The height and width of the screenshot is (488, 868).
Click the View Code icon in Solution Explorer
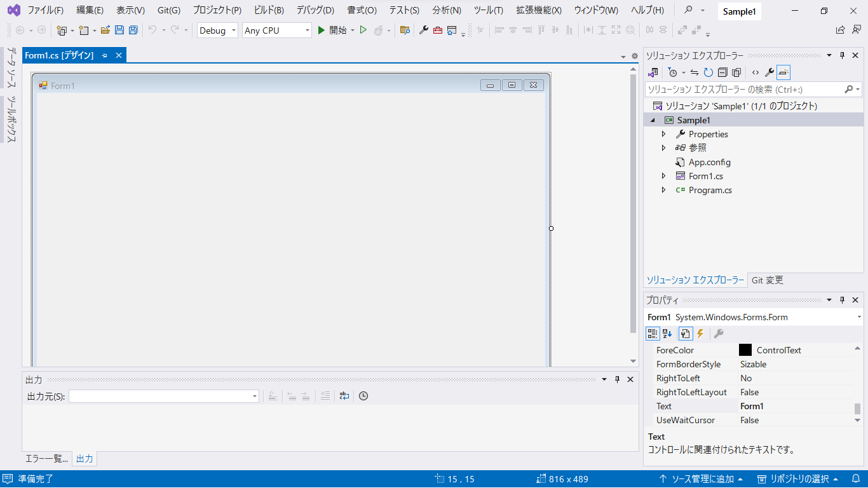coord(755,72)
